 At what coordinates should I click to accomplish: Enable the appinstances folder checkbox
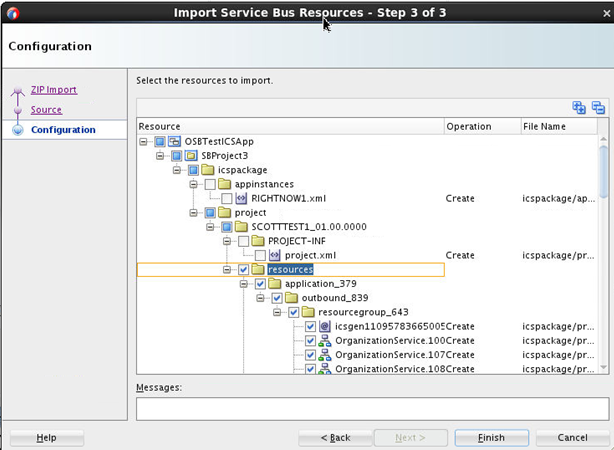click(x=210, y=184)
